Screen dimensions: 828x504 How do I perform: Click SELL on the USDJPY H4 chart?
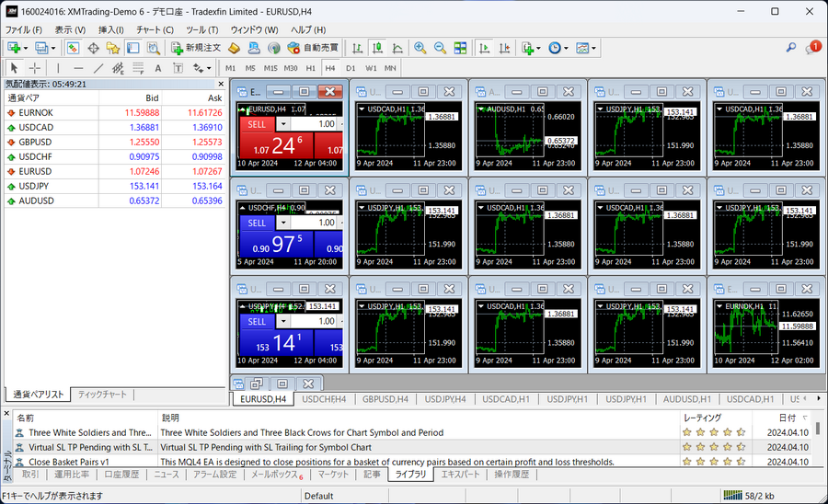click(258, 321)
